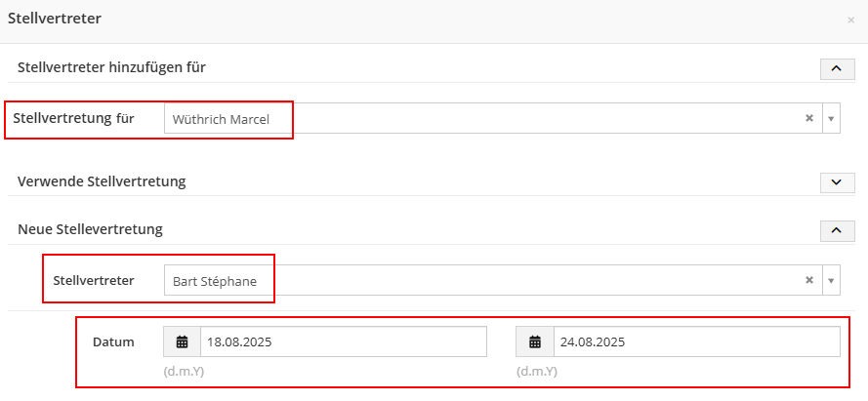
Task: Clear the selected 'Wüthrich Marcel' value
Action: point(808,118)
